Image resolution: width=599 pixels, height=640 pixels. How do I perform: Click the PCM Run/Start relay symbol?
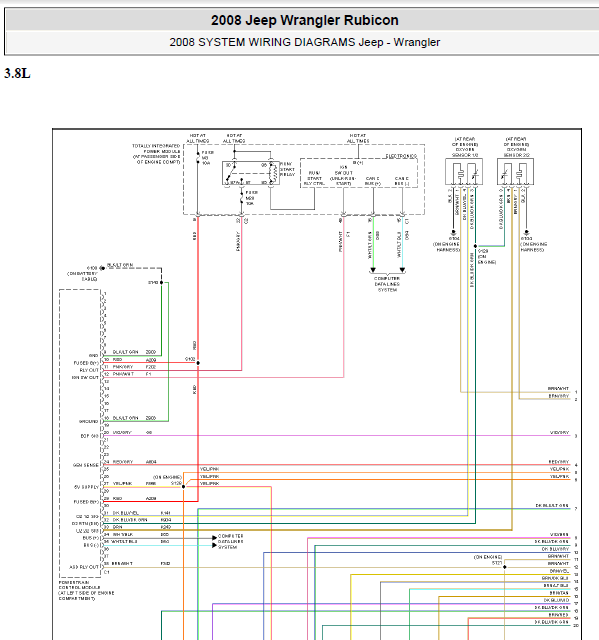tap(251, 173)
